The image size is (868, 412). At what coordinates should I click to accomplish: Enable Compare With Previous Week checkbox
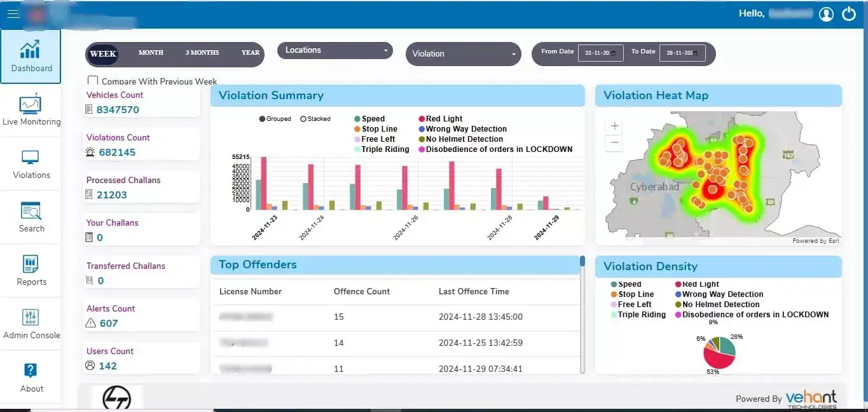pyautogui.click(x=93, y=81)
